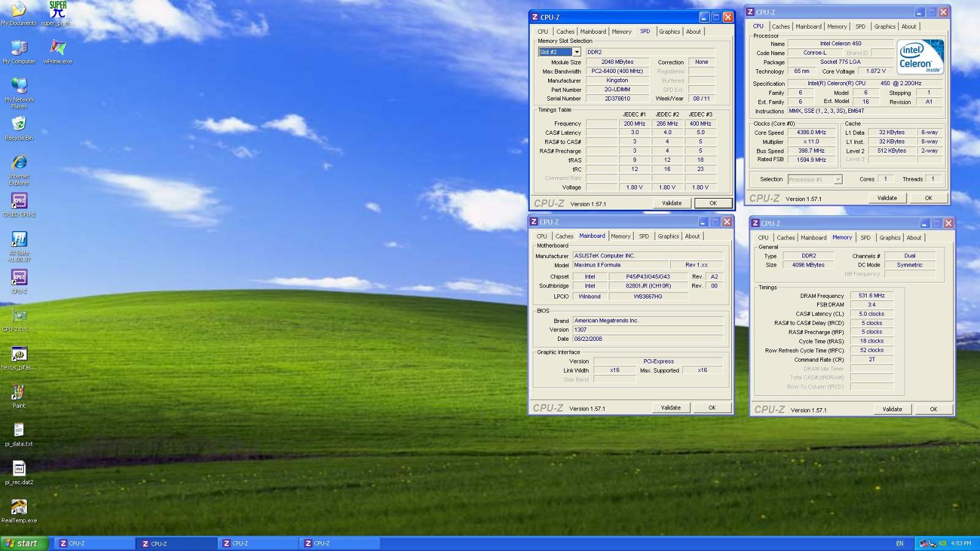Select pi_data.txt file icon

click(x=19, y=435)
